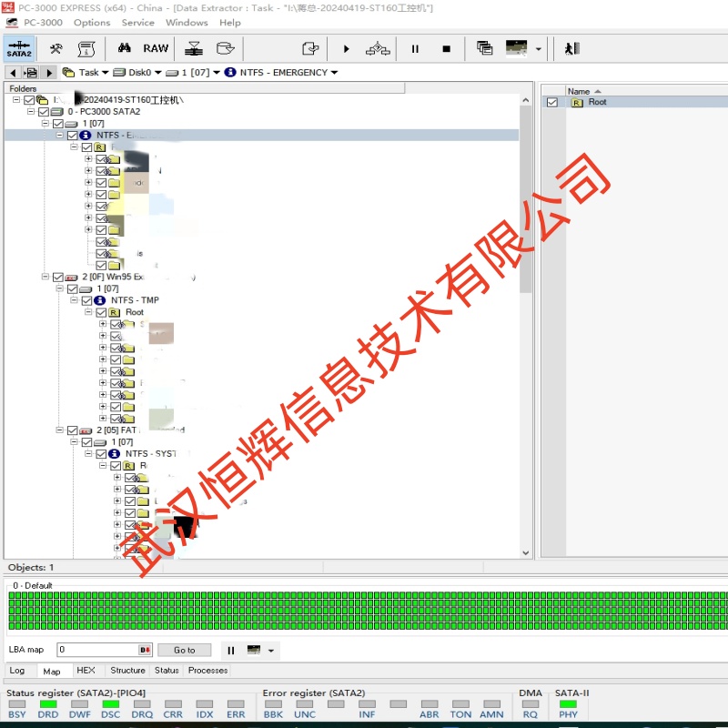The height and width of the screenshot is (728, 728).
Task: Click the tree view icon between navigation arrows
Action: point(31,73)
